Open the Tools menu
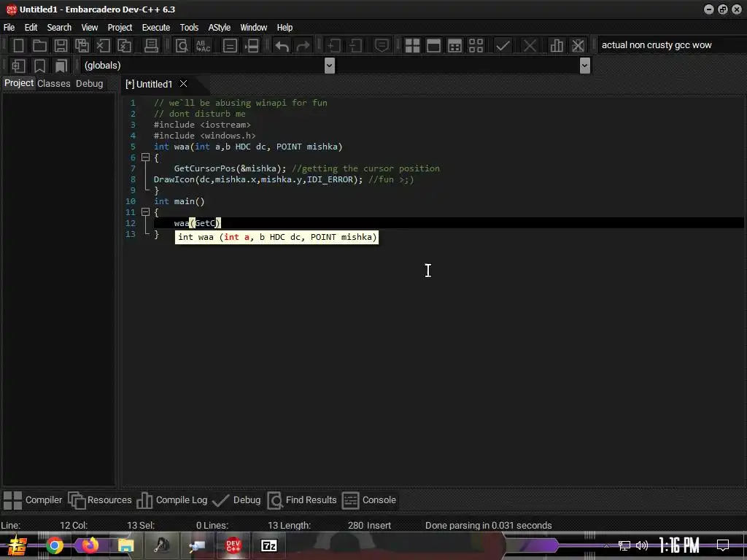The width and height of the screenshot is (747, 560). coord(189,28)
